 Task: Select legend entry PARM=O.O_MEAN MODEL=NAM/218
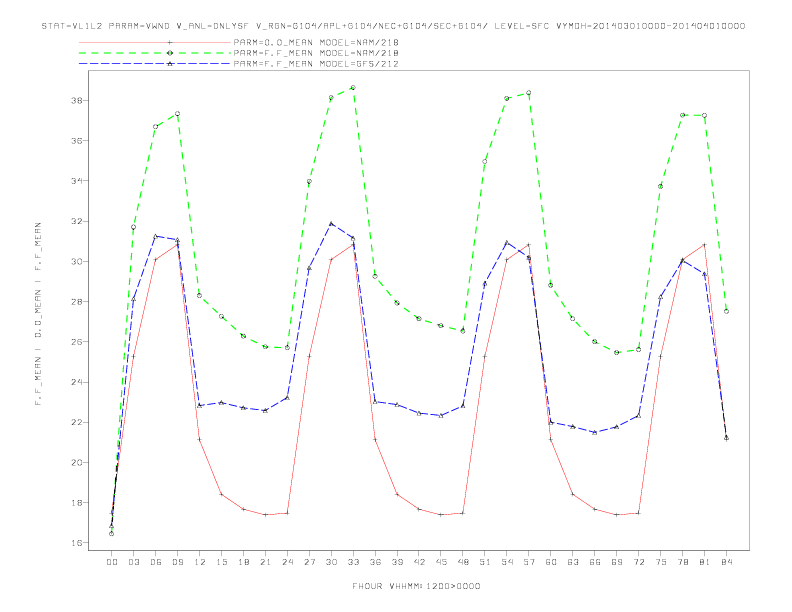316,43
